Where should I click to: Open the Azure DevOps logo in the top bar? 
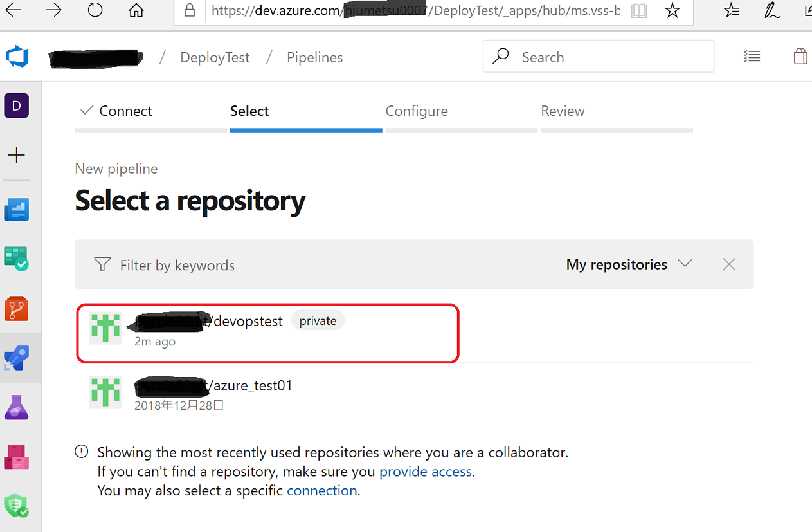click(x=17, y=57)
